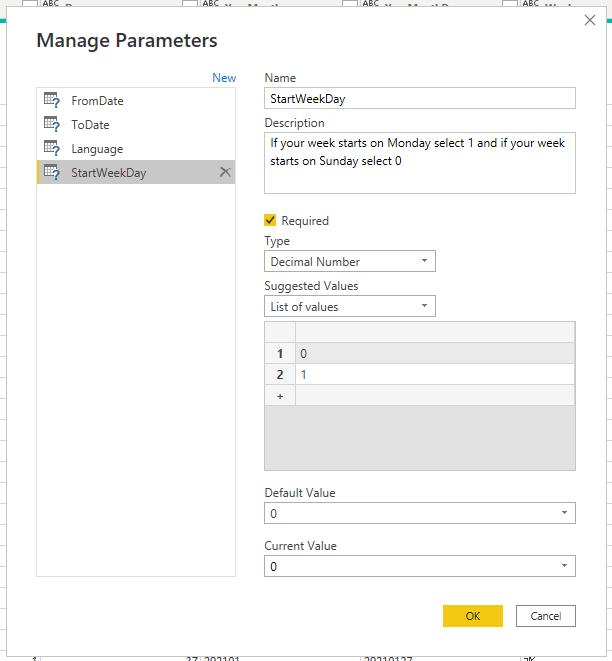The height and width of the screenshot is (661, 612).
Task: Select suggested value row 2
Action: (420, 374)
